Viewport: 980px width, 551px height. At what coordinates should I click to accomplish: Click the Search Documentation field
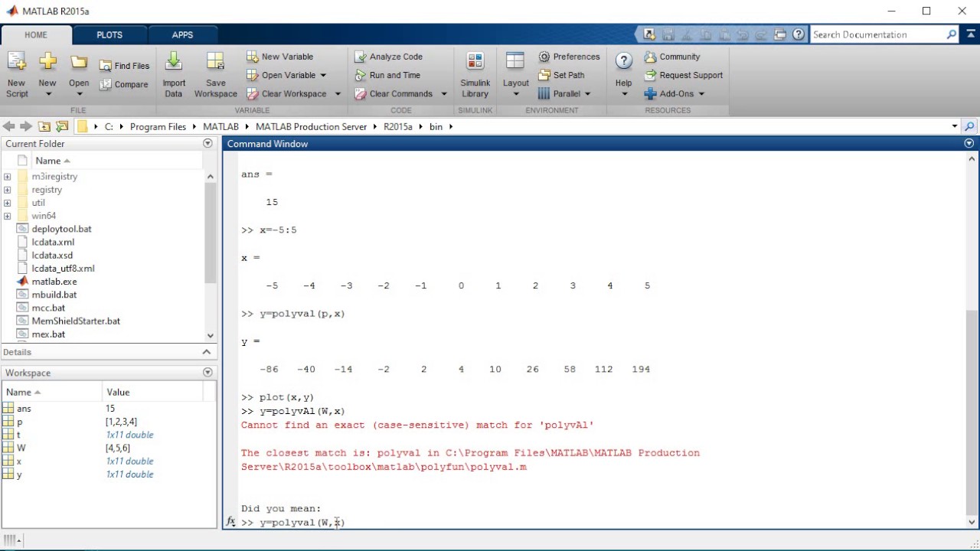[877, 34]
